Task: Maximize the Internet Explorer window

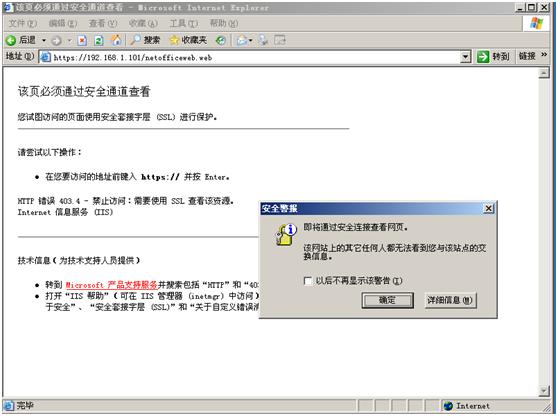Action: (x=532, y=7)
